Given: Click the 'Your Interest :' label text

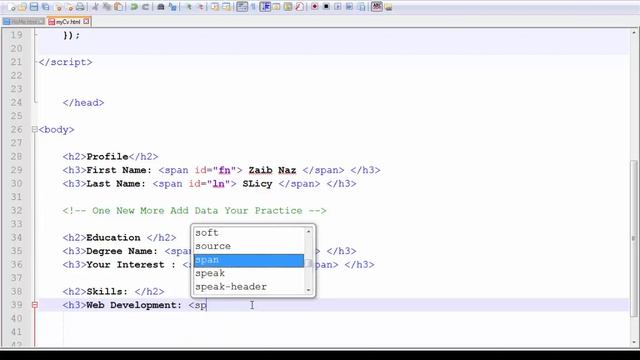Looking at the screenshot, I should pos(131,264).
